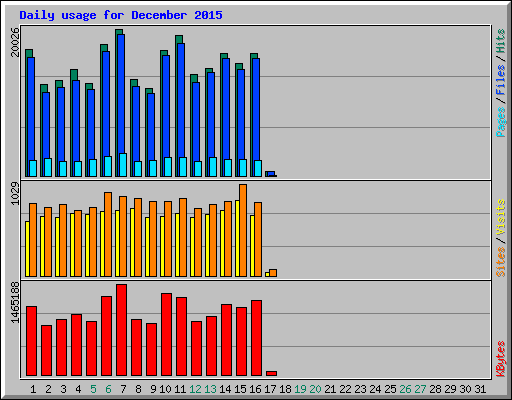Click day label '7' on x-axis

point(123,389)
